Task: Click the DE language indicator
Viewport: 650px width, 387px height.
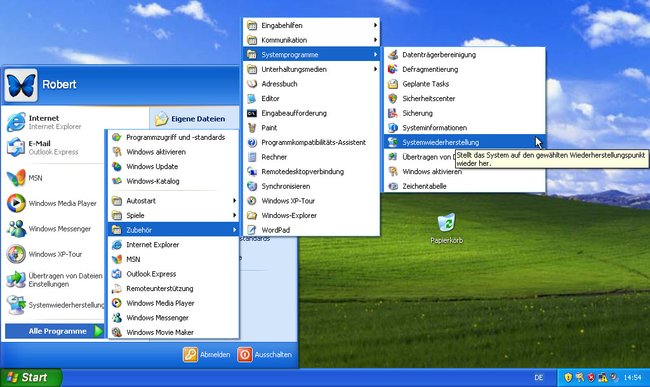Action: [x=538, y=377]
